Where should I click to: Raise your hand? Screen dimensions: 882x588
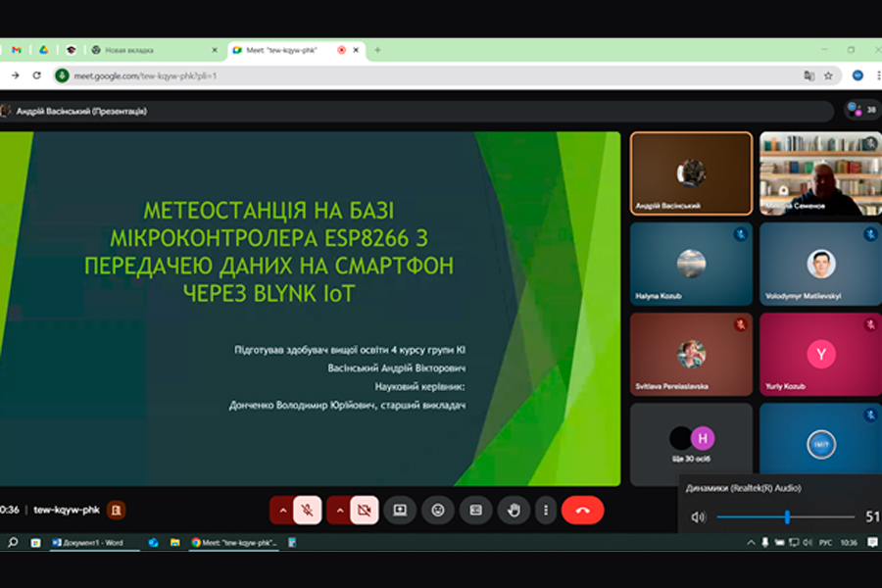click(514, 511)
